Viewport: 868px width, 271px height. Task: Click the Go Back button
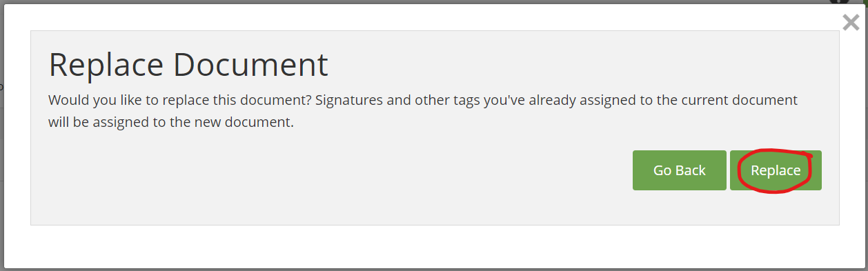coord(680,170)
